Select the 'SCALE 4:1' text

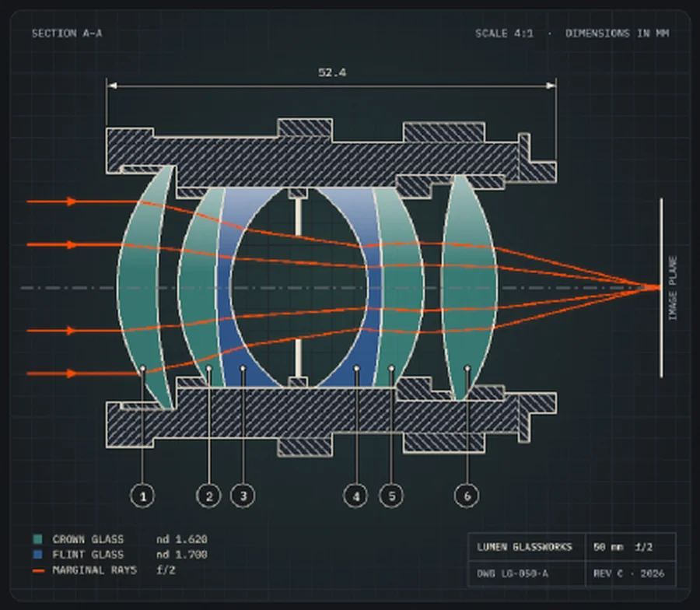pyautogui.click(x=504, y=33)
